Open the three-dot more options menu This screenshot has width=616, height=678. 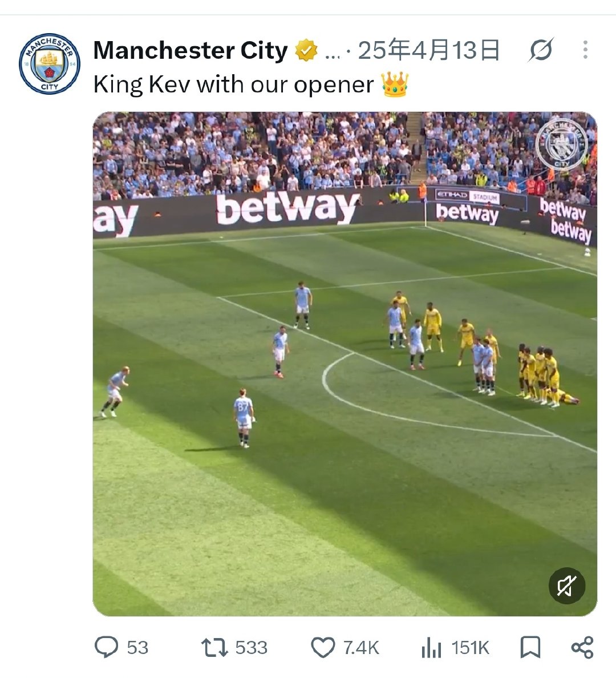[585, 50]
